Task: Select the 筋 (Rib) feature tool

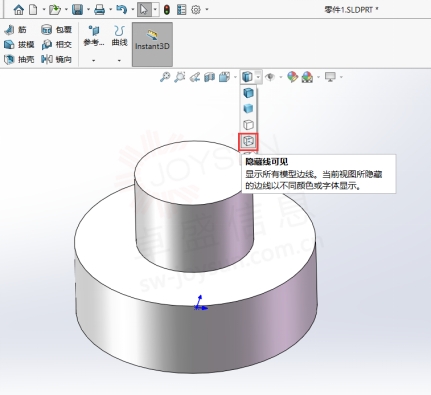Action: (x=15, y=30)
